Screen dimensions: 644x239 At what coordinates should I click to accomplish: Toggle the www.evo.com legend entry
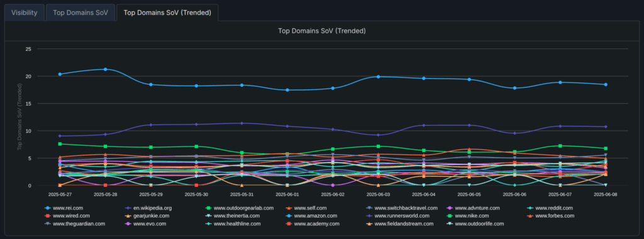(145, 224)
